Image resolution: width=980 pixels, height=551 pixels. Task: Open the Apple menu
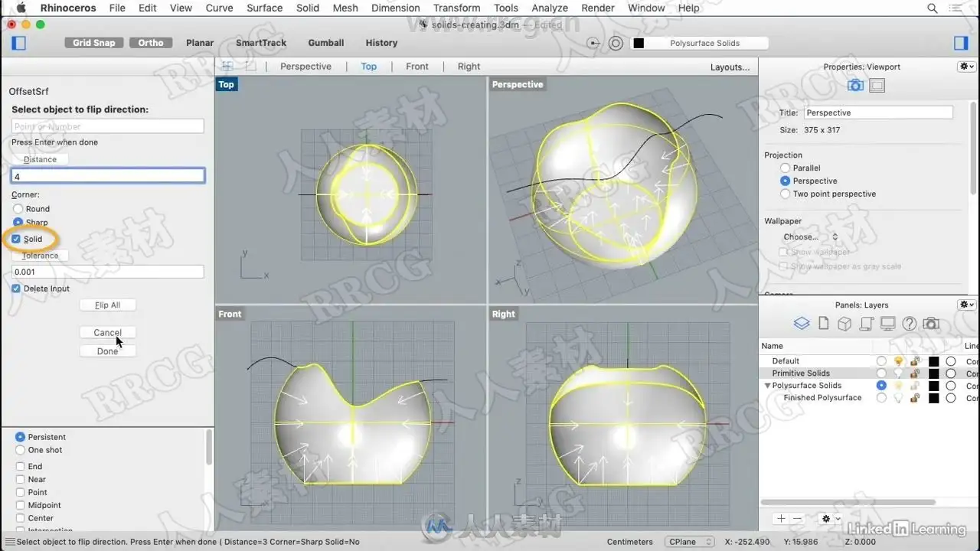[21, 8]
